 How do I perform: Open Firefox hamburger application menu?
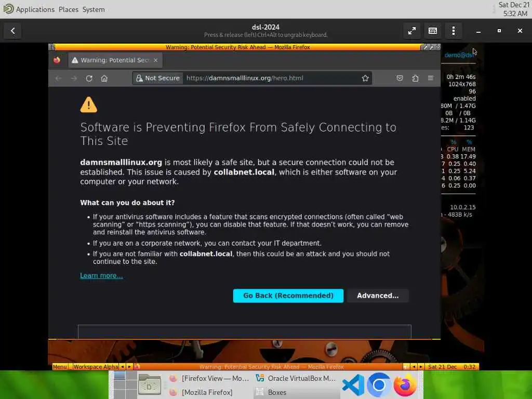coord(431,78)
